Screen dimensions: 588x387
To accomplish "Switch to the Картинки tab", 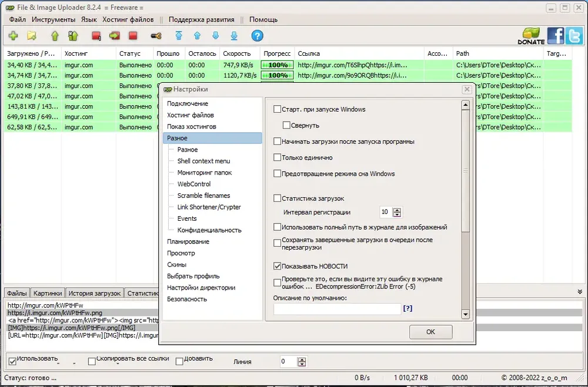I will tap(48, 293).
